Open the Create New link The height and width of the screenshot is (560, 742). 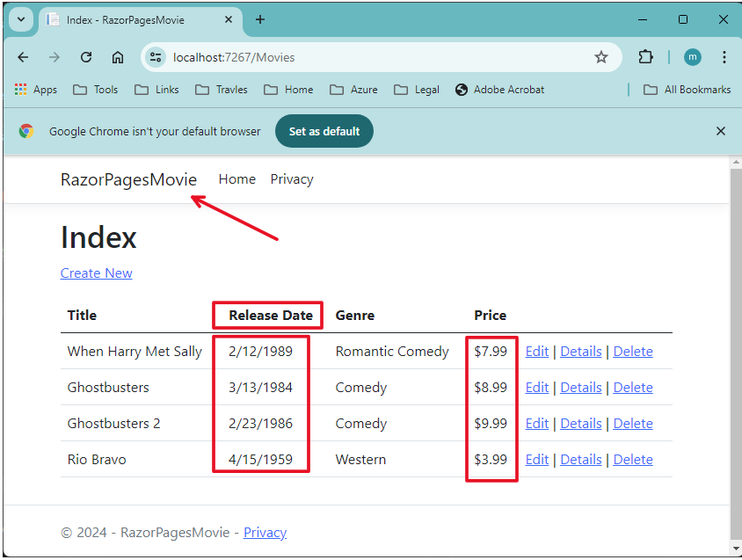tap(96, 273)
